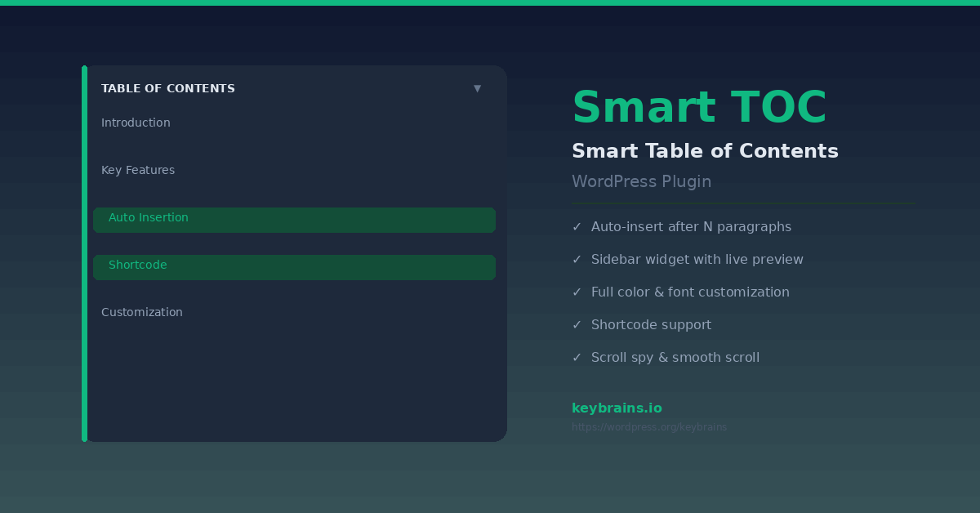
Task: Select the highlighted Auto Insertion entry
Action: coord(294,220)
